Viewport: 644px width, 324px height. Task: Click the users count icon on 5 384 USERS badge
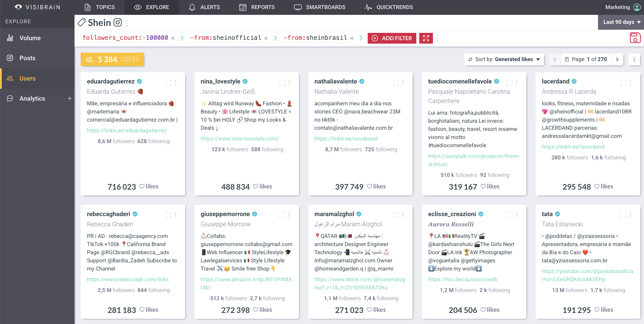(x=89, y=59)
